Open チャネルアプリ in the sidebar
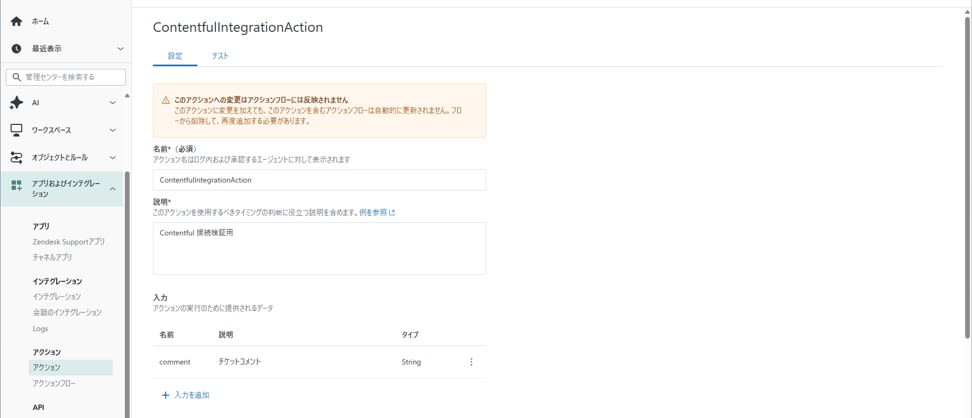The height and width of the screenshot is (418, 972). pos(52,257)
